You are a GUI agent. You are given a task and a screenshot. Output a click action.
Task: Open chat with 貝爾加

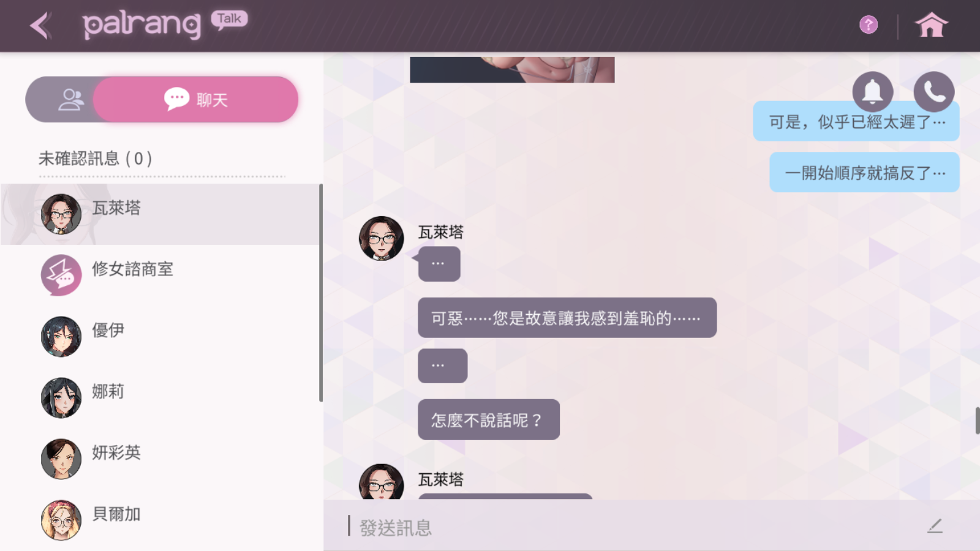[x=160, y=520]
